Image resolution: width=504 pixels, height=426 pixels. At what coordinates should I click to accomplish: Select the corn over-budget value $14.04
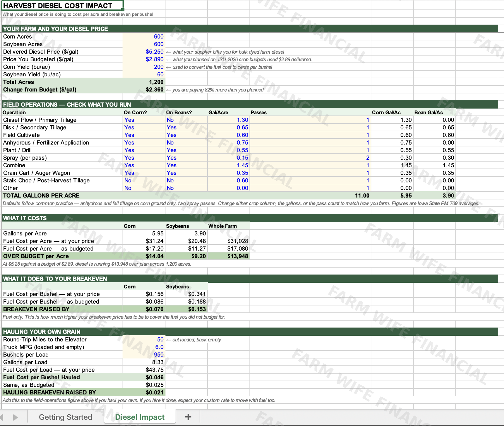144,256
